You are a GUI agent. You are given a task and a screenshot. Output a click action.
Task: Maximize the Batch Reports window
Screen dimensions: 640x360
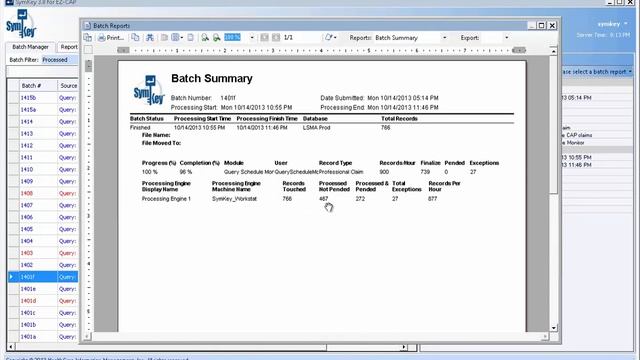pyautogui.click(x=542, y=25)
